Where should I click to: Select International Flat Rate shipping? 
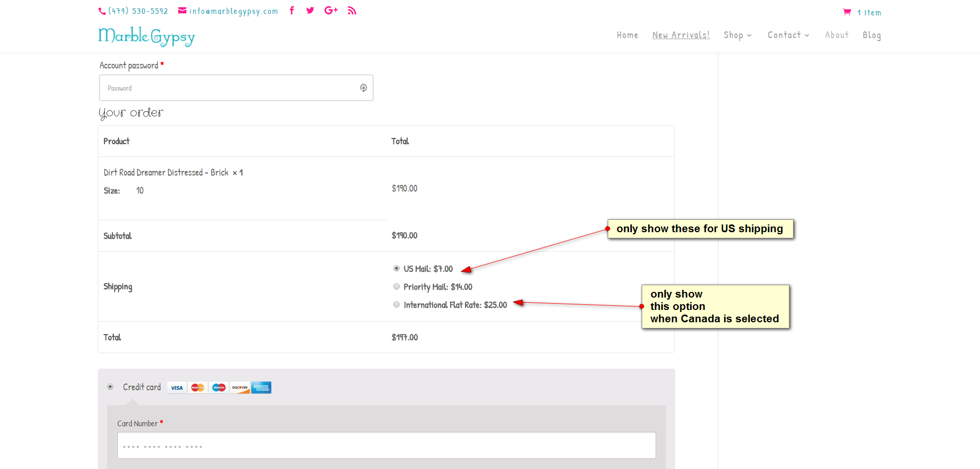click(x=397, y=304)
